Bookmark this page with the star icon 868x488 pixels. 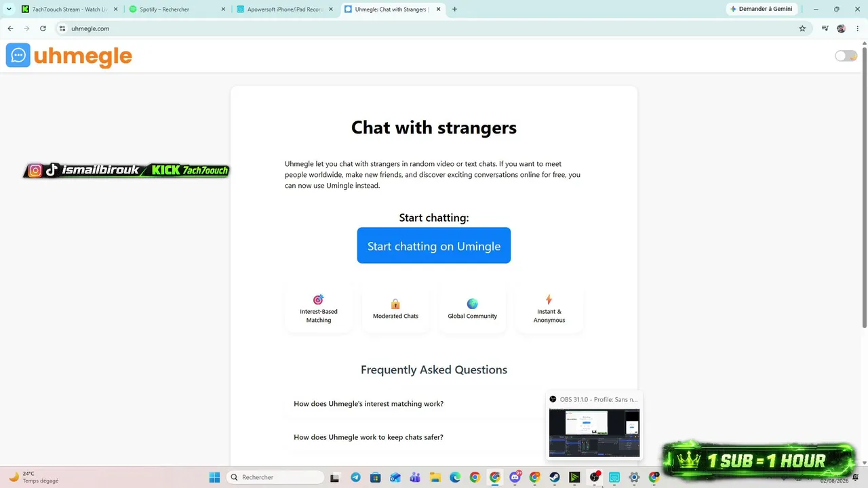pos(802,28)
